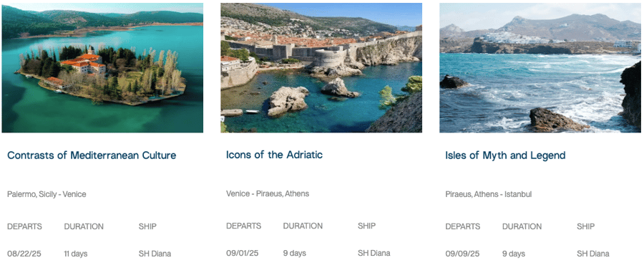Click the 11 days duration value

76,254
